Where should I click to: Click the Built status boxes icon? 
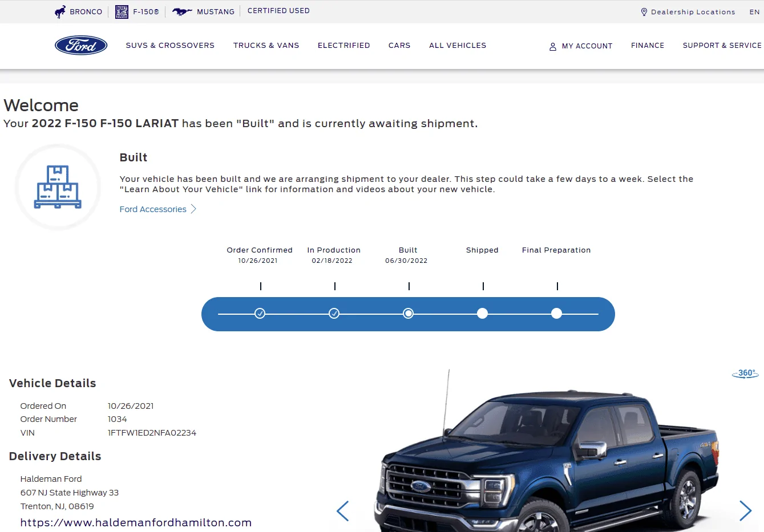click(58, 187)
